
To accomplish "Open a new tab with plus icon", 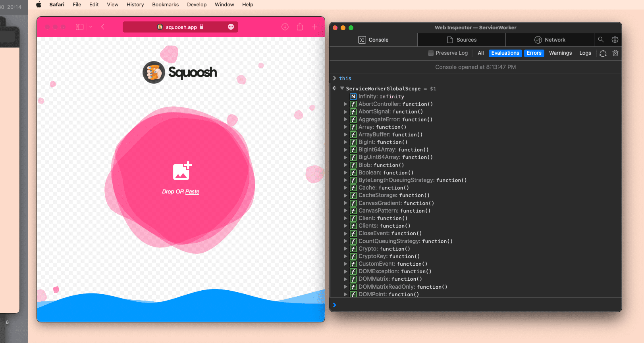I will pos(314,27).
